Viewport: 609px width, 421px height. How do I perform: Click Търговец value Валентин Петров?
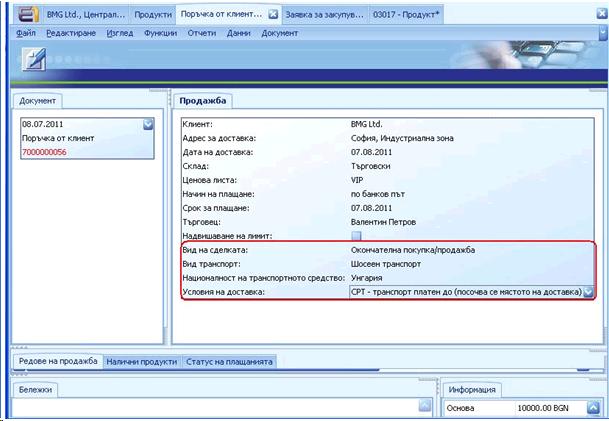pyautogui.click(x=383, y=222)
